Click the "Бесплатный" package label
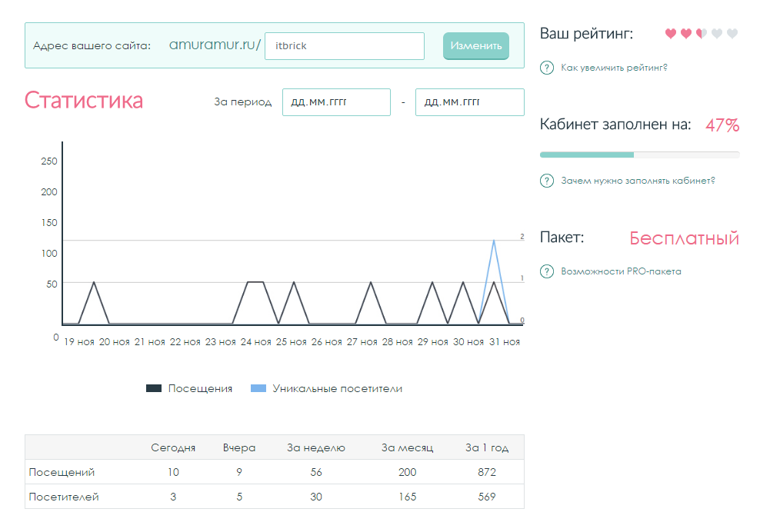This screenshot has height=532, width=760. (x=684, y=238)
